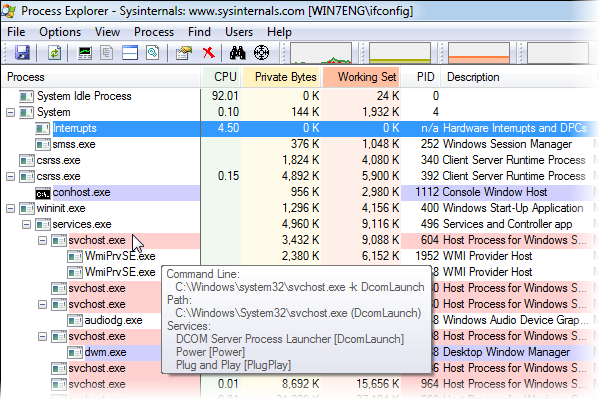Click the Desktop Window Manager description
Screen dimensions: 600x400
pyautogui.click(x=507, y=352)
